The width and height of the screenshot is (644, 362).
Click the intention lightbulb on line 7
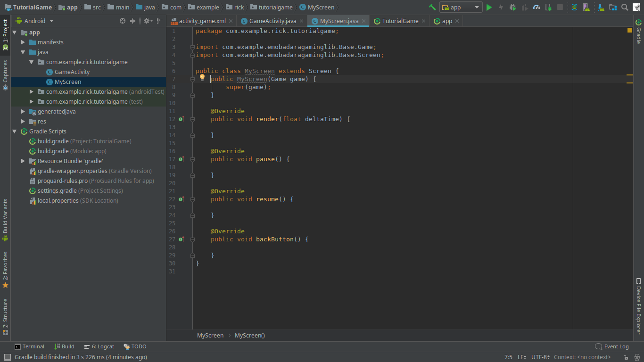click(202, 78)
